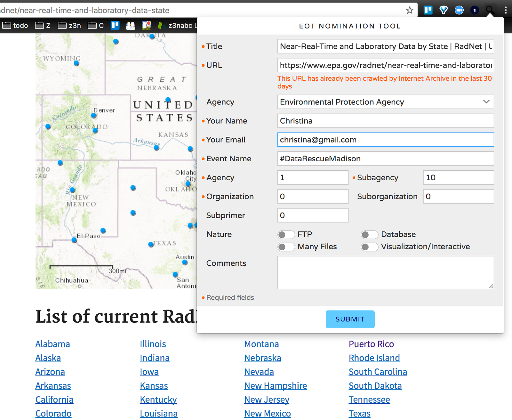Open the Arkansas link
This screenshot has width=512, height=420.
(53, 386)
